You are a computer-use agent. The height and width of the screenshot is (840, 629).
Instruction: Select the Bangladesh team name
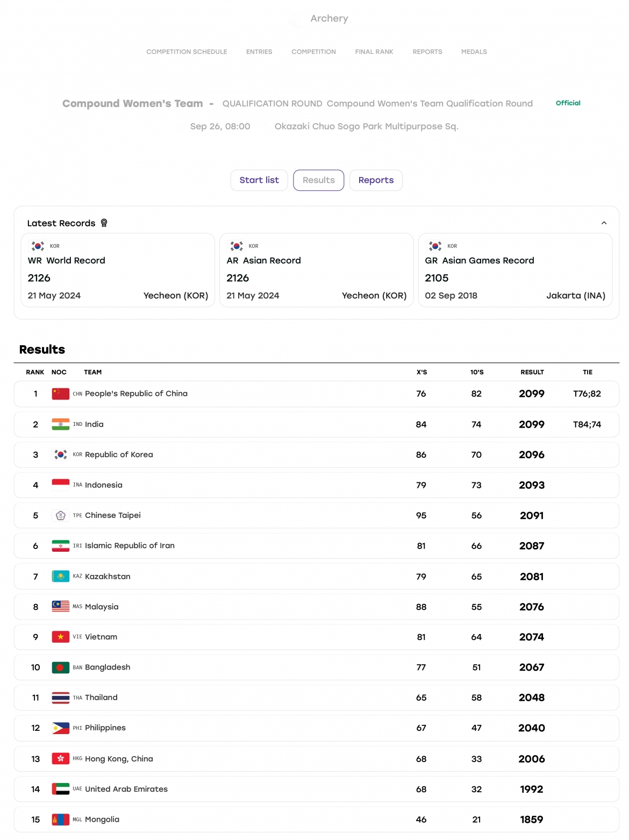pyautogui.click(x=108, y=667)
